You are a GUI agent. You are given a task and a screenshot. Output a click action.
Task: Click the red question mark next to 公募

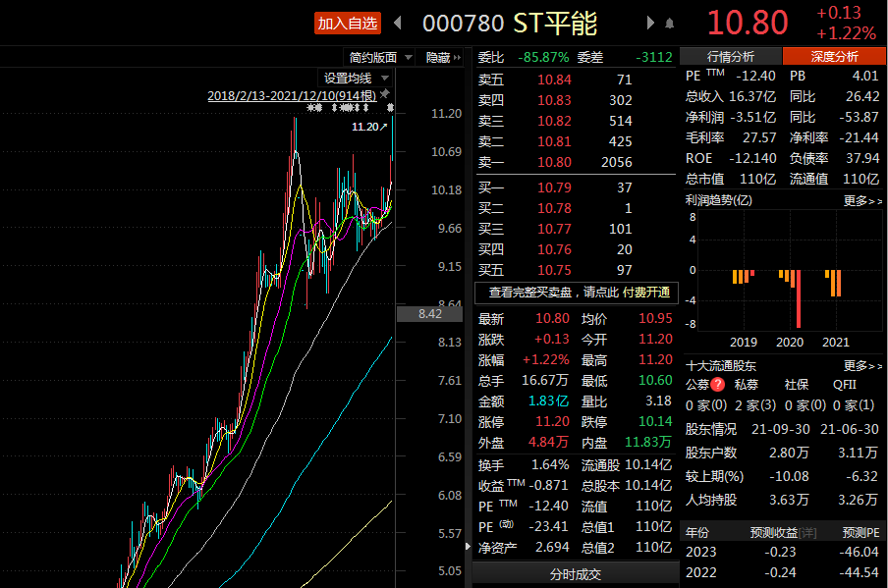point(717,384)
